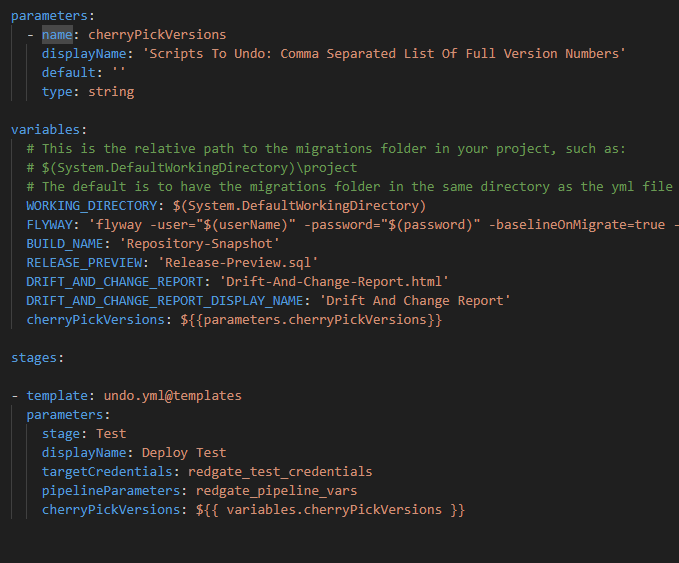Click the highlighted 'name' key
Viewport: 679px width, 563px height.
click(57, 35)
